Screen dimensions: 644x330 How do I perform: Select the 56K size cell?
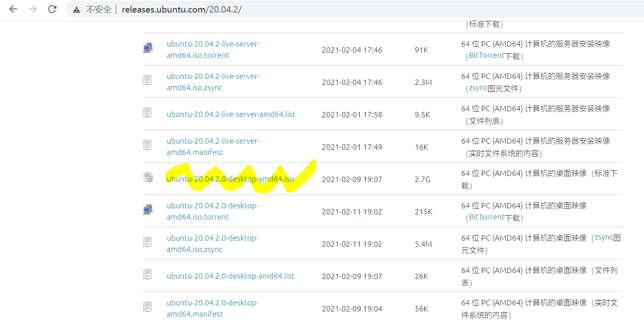421,309
